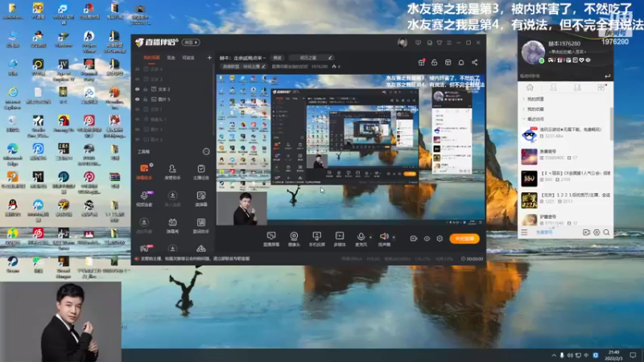The height and width of the screenshot is (362, 644).
Task: Open the gift box icon with red dot
Action: [421, 63]
